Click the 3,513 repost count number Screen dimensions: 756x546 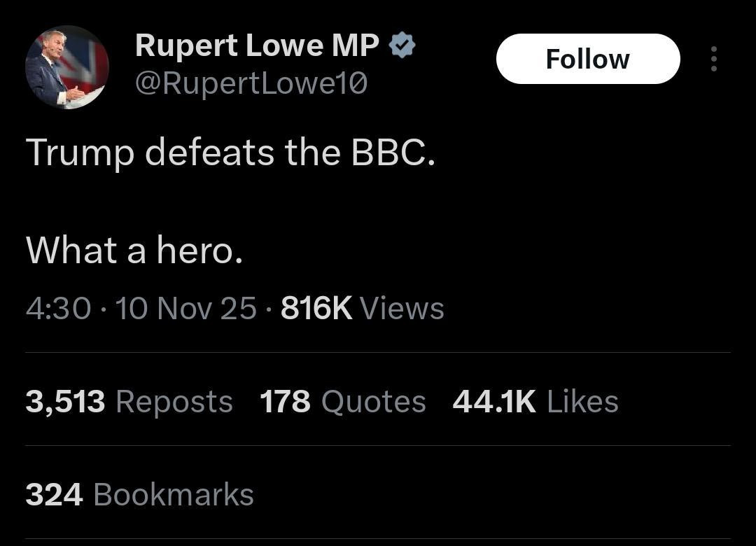tap(65, 402)
